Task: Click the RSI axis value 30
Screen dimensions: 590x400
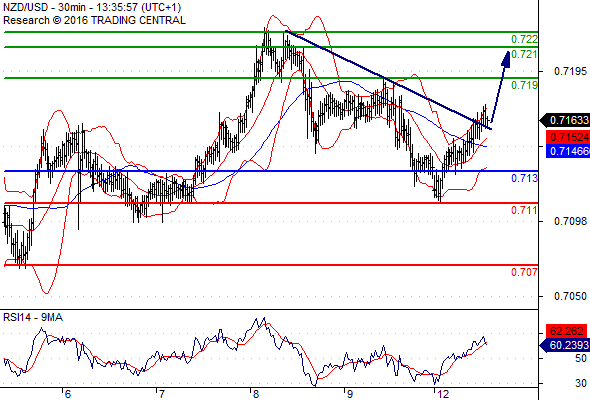Action: 581,383
